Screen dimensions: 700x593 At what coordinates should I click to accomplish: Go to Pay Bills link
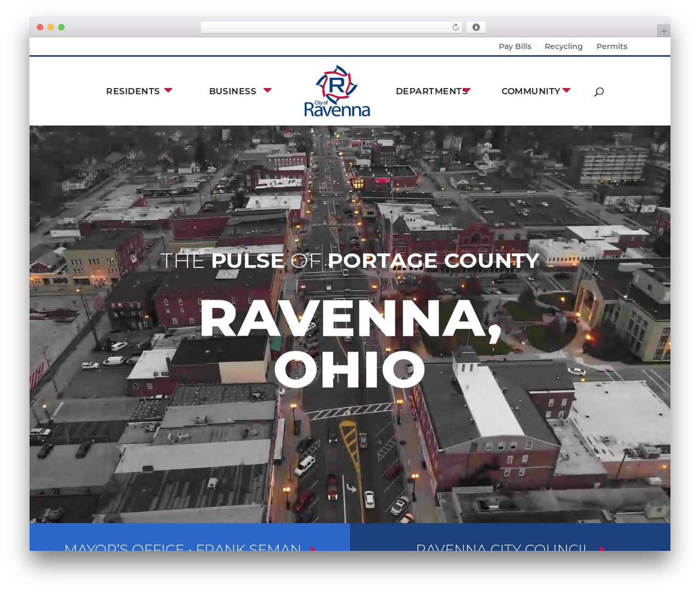click(515, 46)
